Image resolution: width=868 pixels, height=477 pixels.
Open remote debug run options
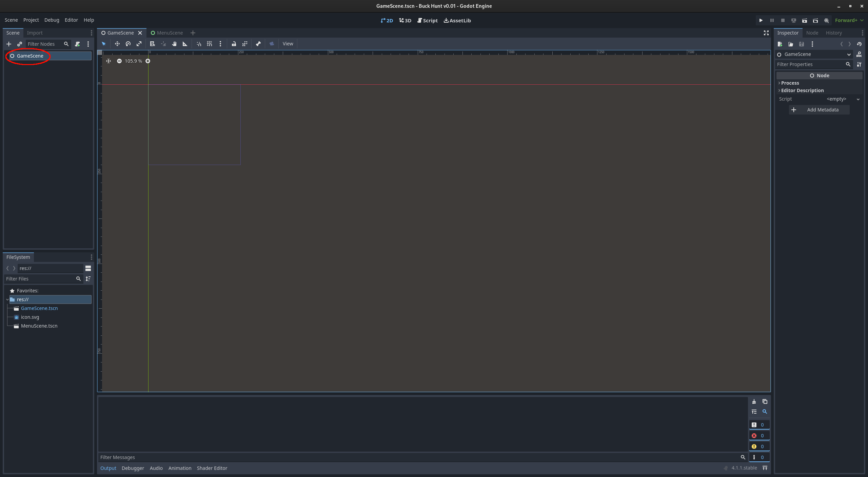(x=794, y=20)
